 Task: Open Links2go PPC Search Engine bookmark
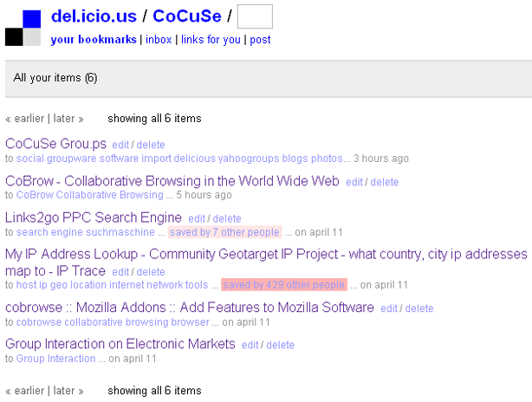pos(94,217)
